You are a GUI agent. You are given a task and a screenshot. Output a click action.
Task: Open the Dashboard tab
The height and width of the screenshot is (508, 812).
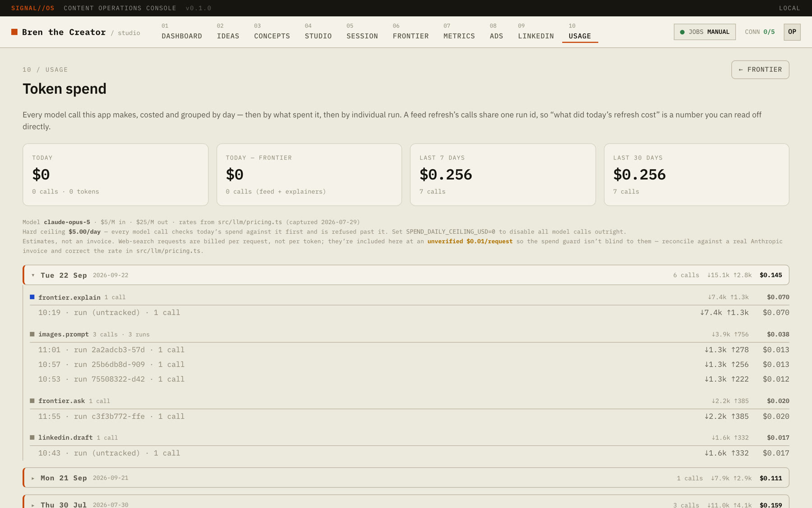click(182, 32)
